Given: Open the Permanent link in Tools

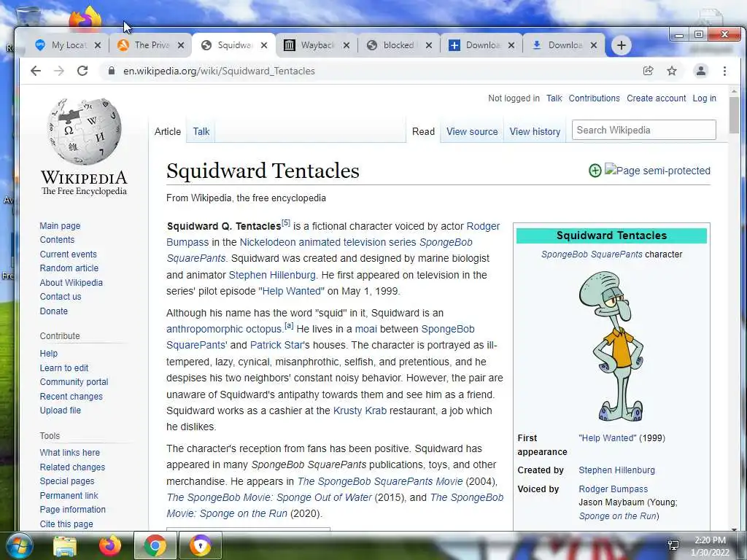Looking at the screenshot, I should [69, 495].
